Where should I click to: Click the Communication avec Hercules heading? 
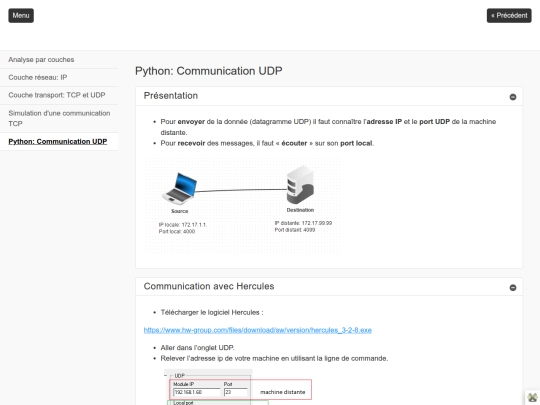(x=209, y=286)
